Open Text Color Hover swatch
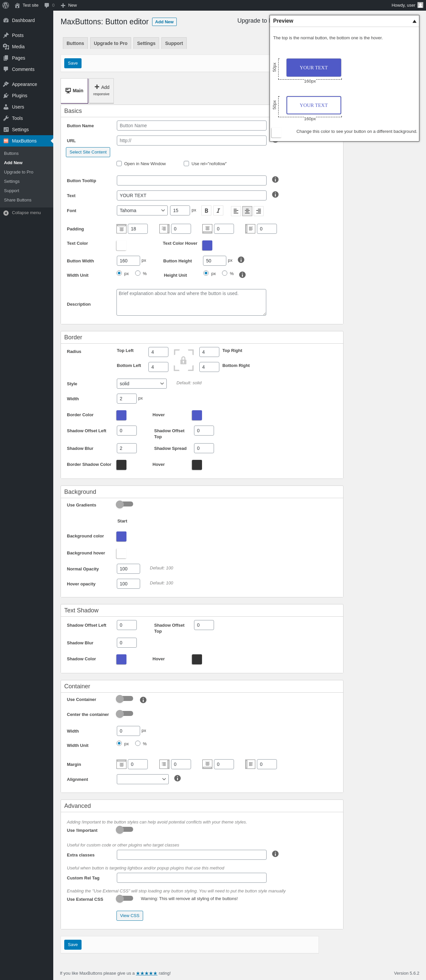This screenshot has width=426, height=980. [x=207, y=245]
